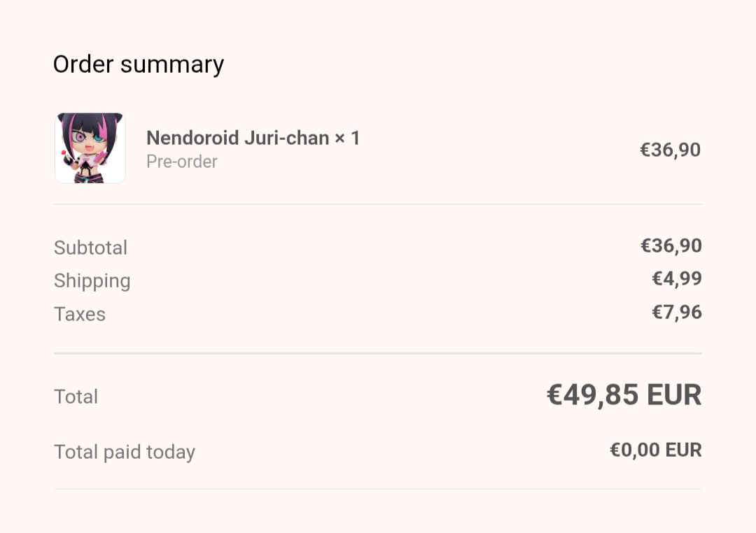Click the EUR currency text in the total
Screen dimensions: 756x533
[x=674, y=395]
